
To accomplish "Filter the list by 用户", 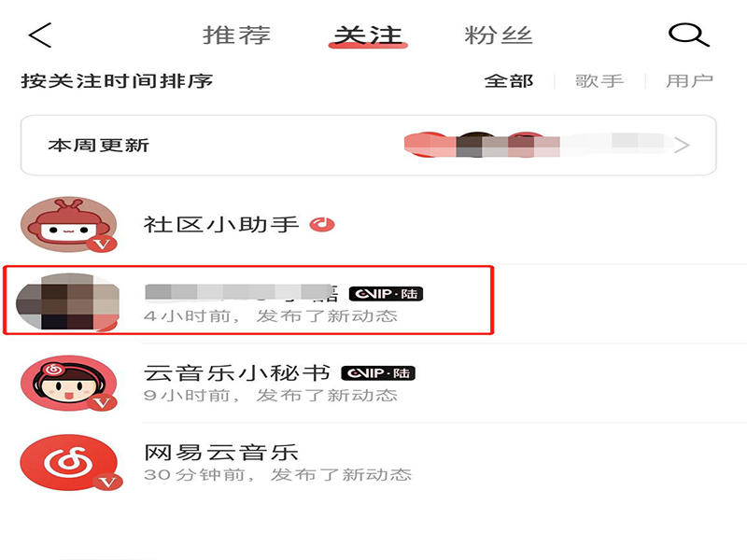I will point(689,81).
